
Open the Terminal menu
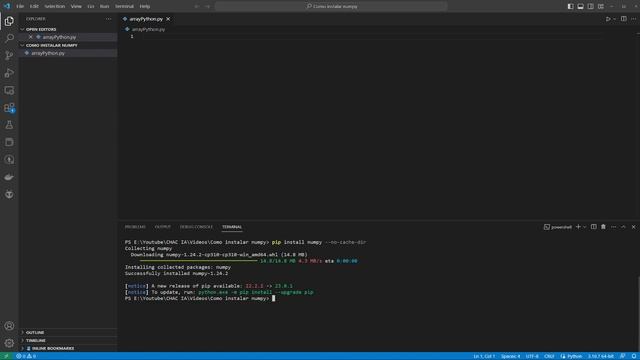[124, 7]
